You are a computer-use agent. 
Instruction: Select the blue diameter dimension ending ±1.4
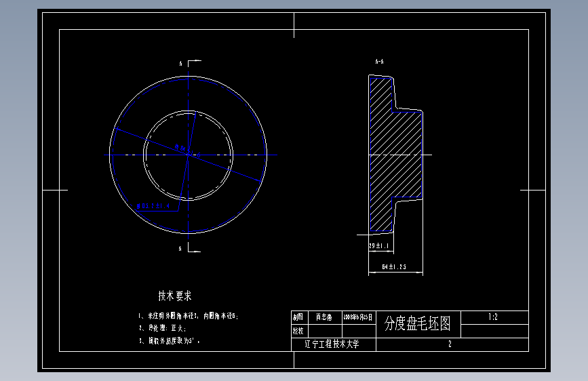(153, 206)
